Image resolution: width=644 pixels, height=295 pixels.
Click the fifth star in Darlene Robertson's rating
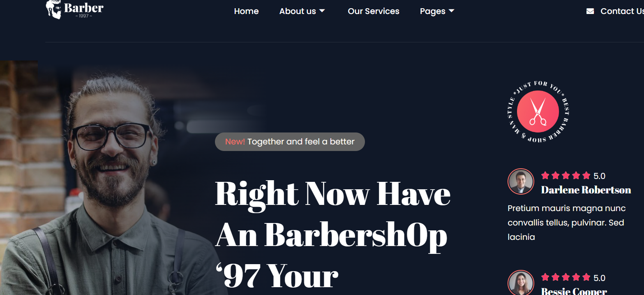586,176
